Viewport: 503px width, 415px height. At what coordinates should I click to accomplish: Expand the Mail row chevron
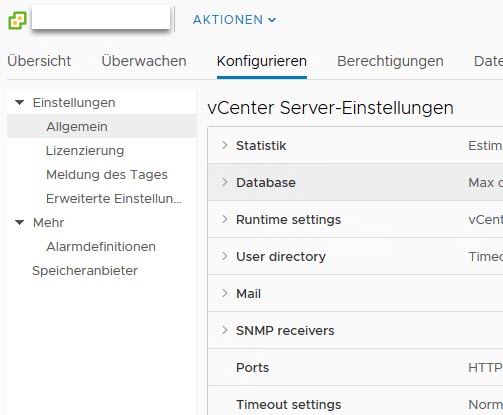[x=225, y=293]
